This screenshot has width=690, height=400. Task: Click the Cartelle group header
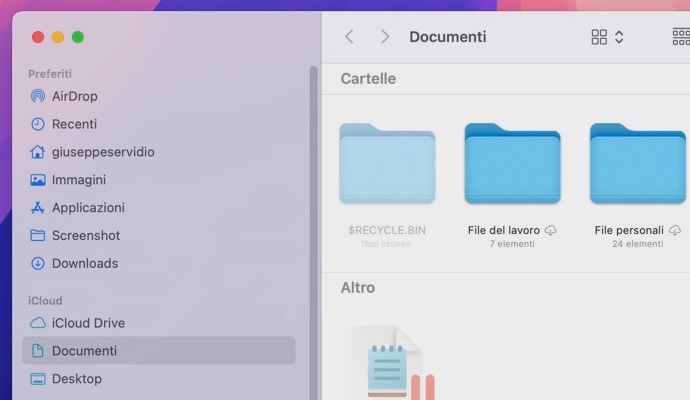click(368, 79)
